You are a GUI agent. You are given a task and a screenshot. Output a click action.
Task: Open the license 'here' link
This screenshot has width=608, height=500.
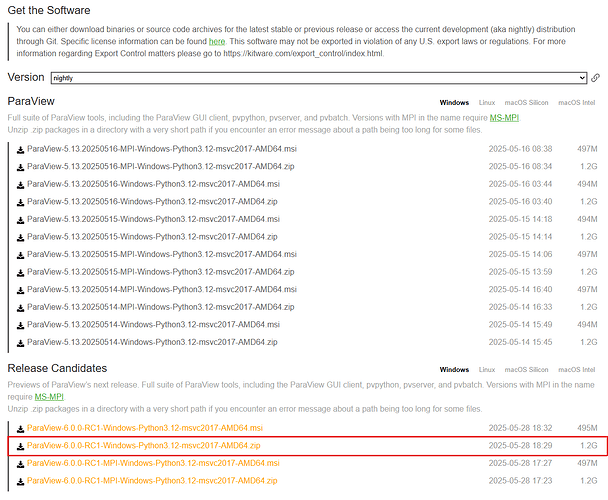point(217,42)
